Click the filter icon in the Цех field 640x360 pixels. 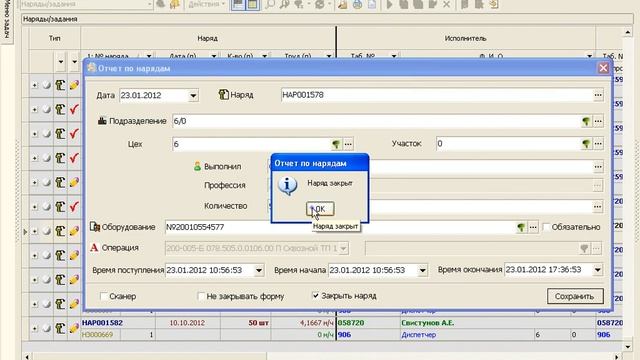click(x=336, y=144)
